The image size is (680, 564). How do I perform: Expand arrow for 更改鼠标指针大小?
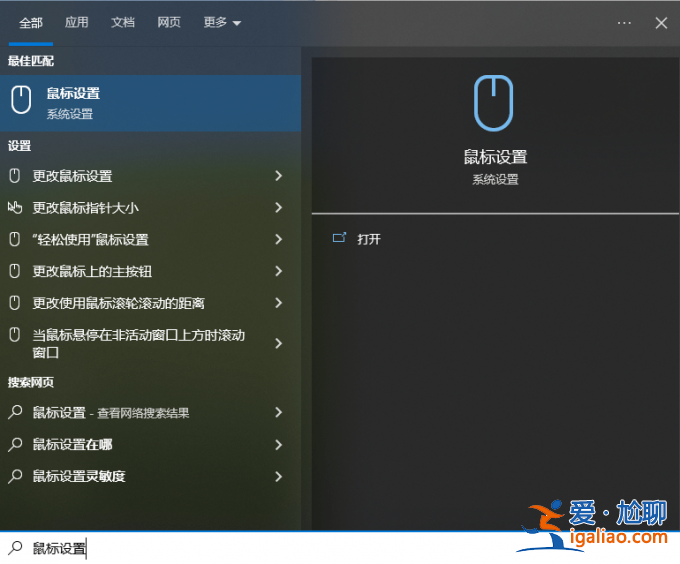278,207
